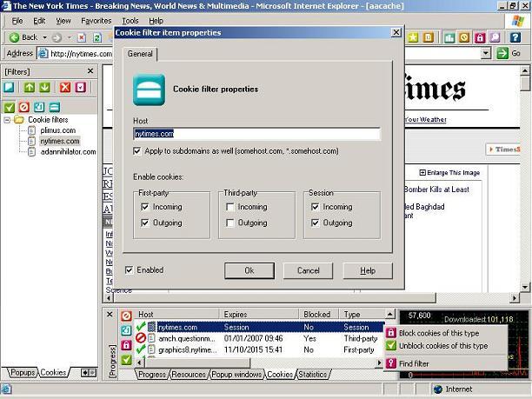The height and width of the screenshot is (399, 532).
Task: Select amch.questionm... row in cookie list
Action: tap(260, 338)
